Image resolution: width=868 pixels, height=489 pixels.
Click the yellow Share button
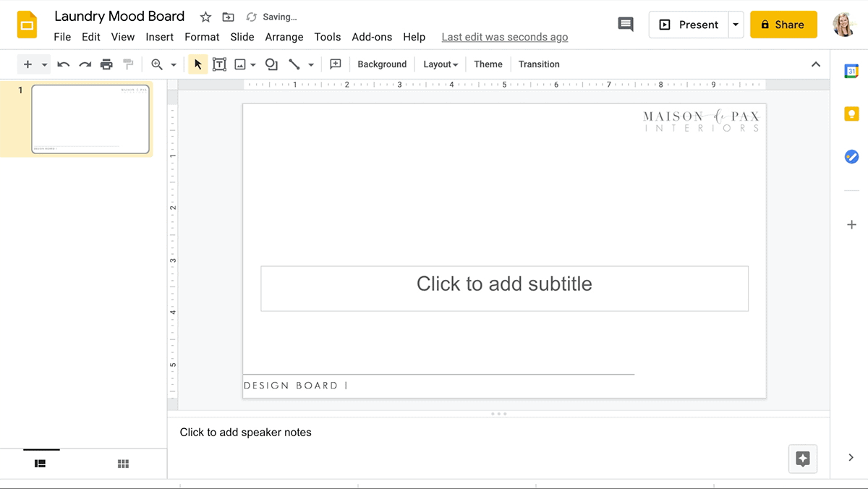783,25
